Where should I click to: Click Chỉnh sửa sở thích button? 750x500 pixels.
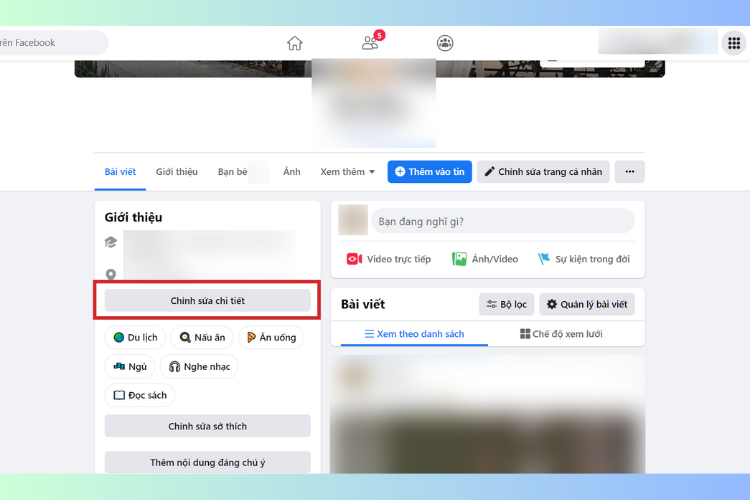pos(208,426)
